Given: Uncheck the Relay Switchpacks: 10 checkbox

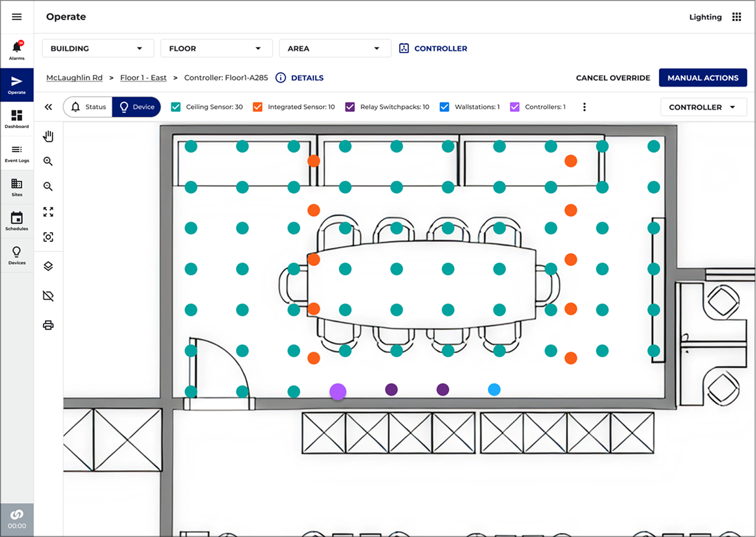Looking at the screenshot, I should pos(350,107).
